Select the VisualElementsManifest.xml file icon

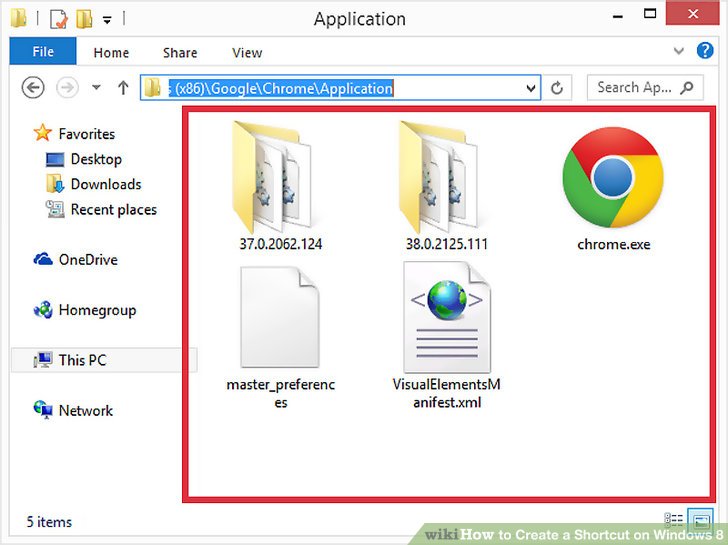pos(447,317)
